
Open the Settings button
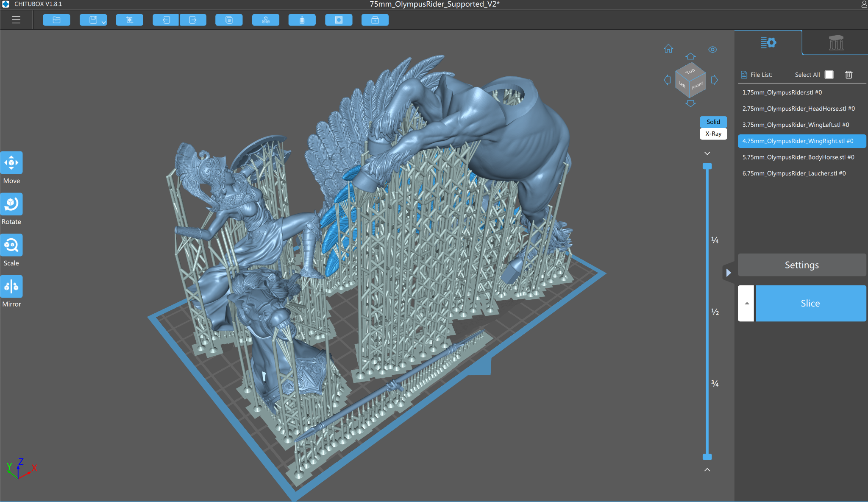click(x=801, y=265)
